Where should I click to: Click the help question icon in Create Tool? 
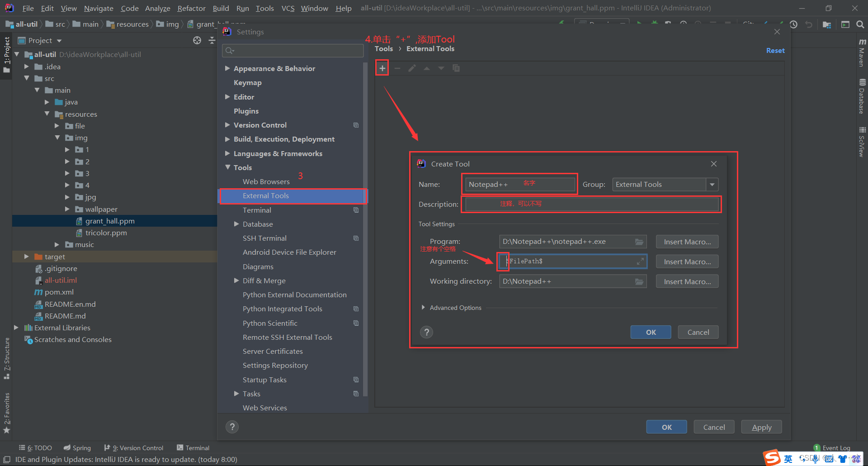click(x=426, y=332)
